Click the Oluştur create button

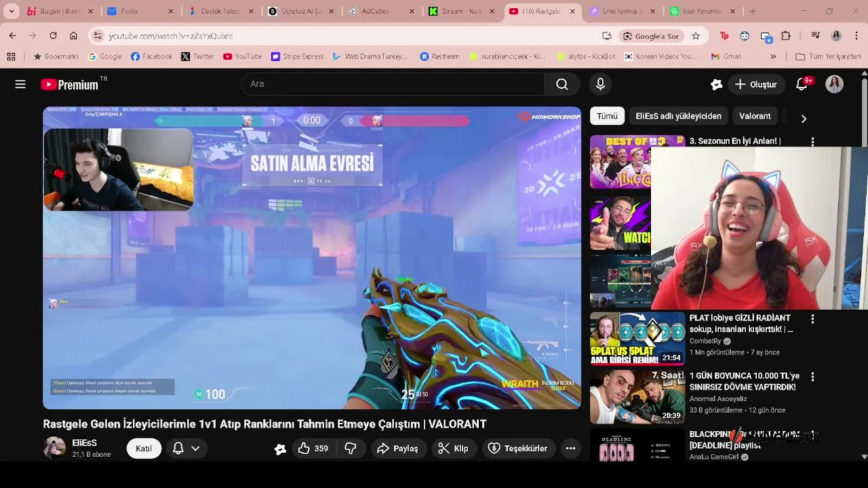tap(755, 85)
